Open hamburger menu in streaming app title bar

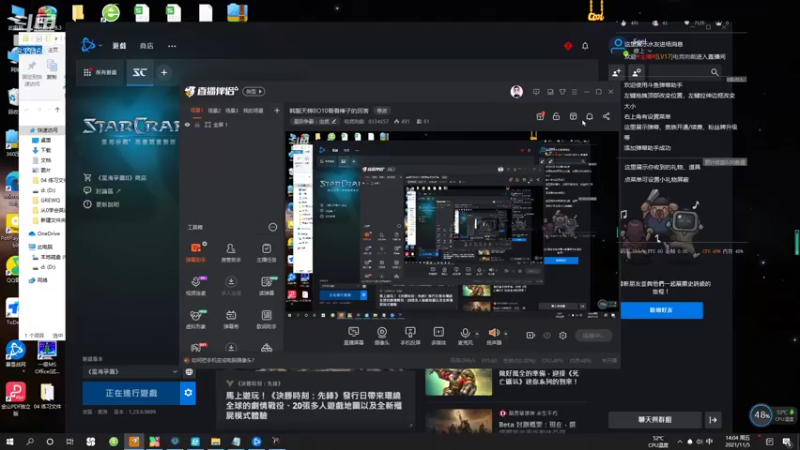click(574, 92)
